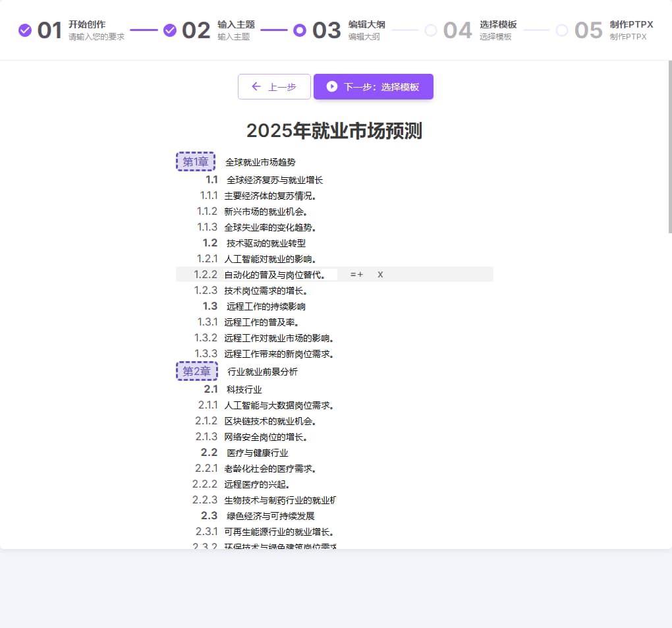672x628 pixels.
Task: Click the vertical scrollbar on the right
Action: pyautogui.click(x=670, y=147)
